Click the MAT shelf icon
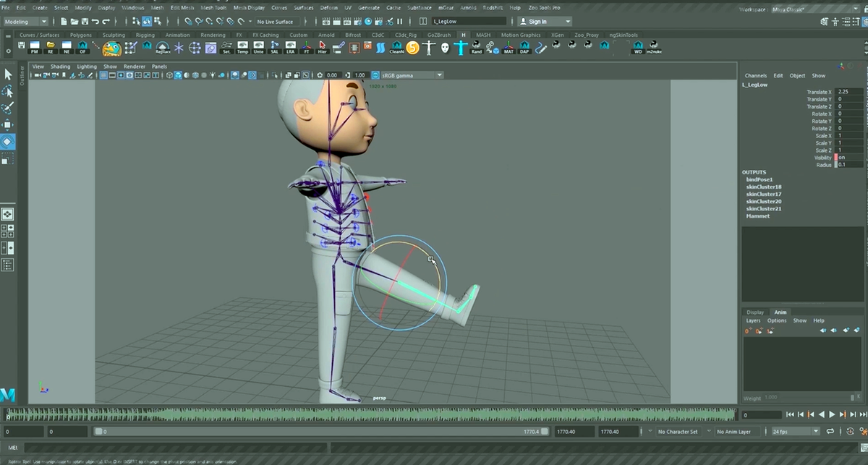This screenshot has height=465, width=868. 508,48
